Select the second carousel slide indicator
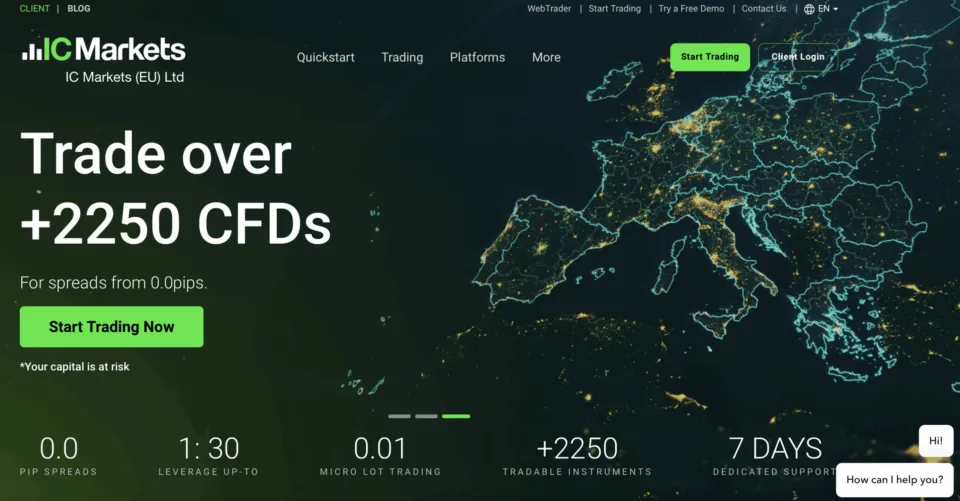The image size is (960, 501). click(x=426, y=416)
